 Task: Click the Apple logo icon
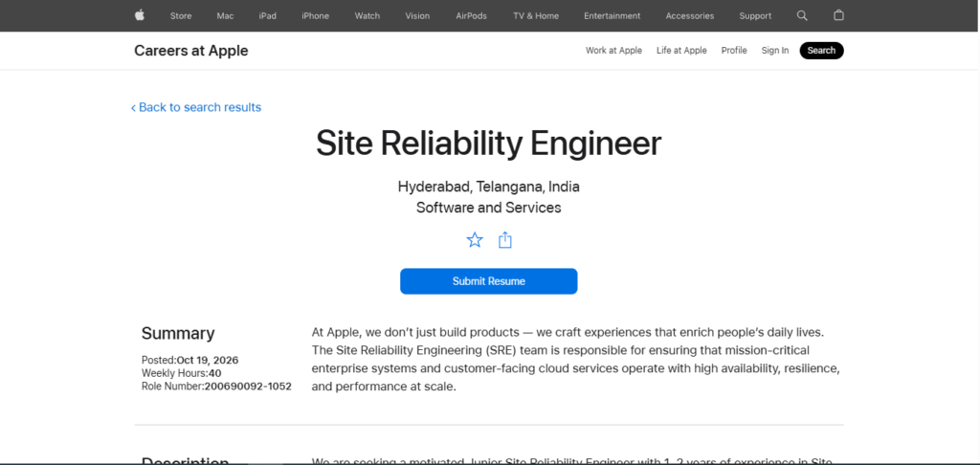coord(140,15)
